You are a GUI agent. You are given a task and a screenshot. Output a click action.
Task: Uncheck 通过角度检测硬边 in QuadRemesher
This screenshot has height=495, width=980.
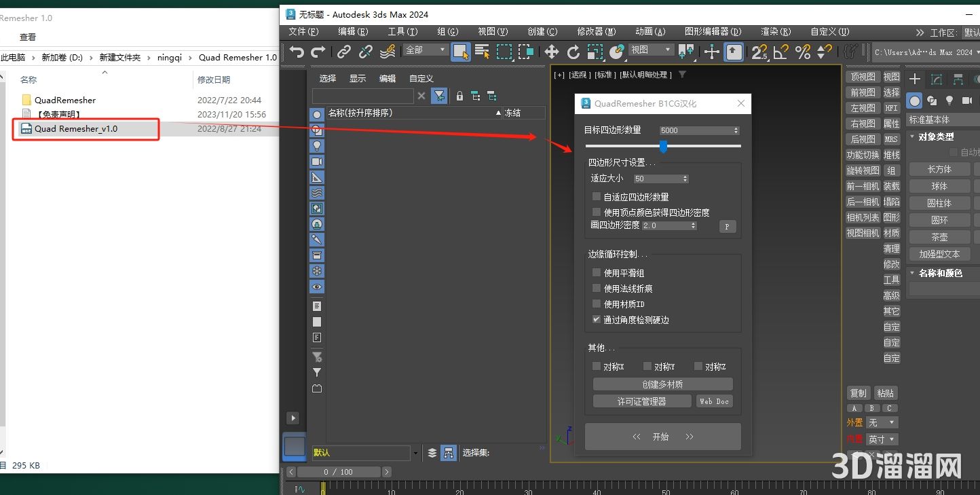click(x=597, y=320)
